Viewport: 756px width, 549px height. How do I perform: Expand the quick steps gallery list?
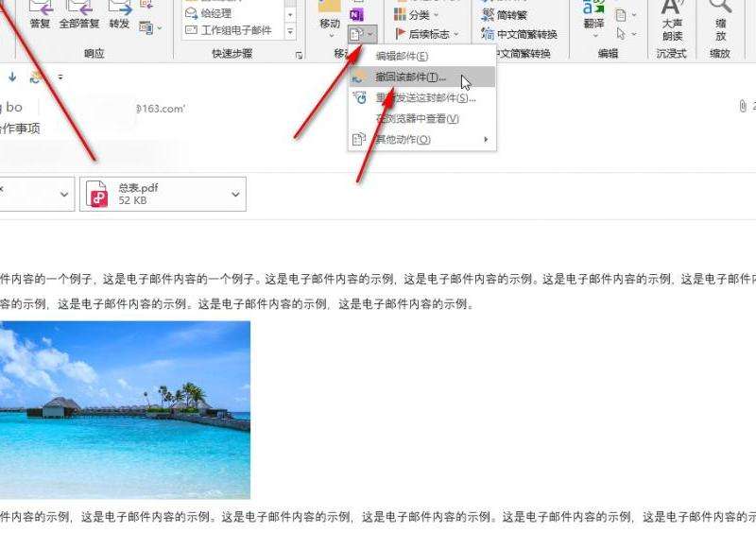(x=290, y=31)
